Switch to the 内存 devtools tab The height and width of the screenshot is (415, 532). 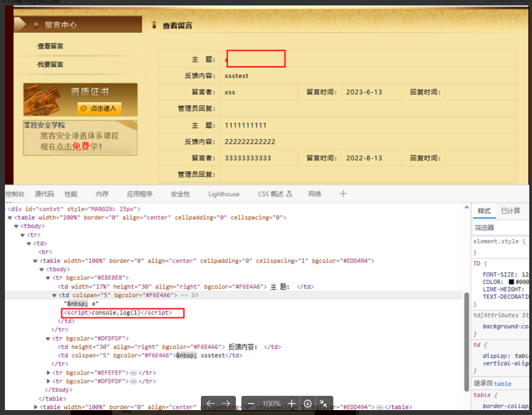(102, 194)
